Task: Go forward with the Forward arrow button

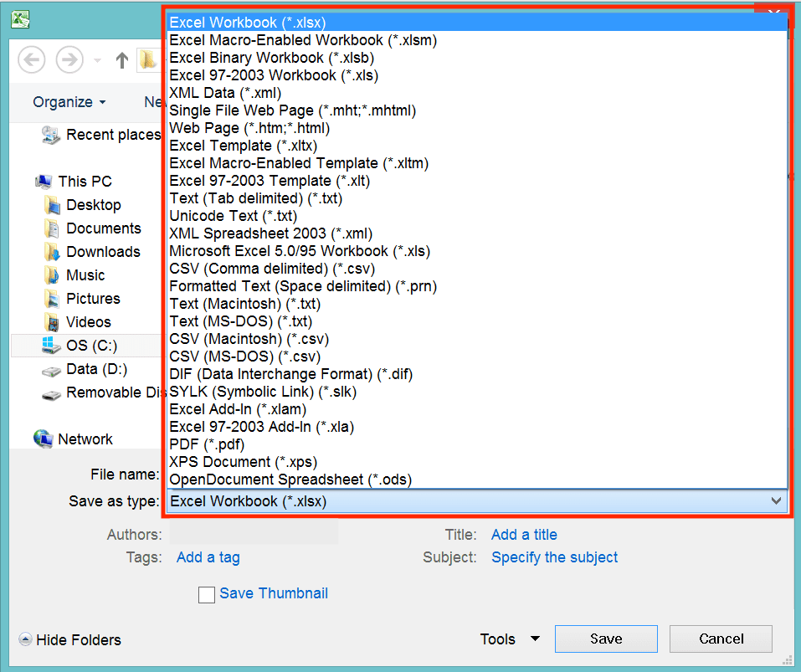Action: click(x=69, y=59)
